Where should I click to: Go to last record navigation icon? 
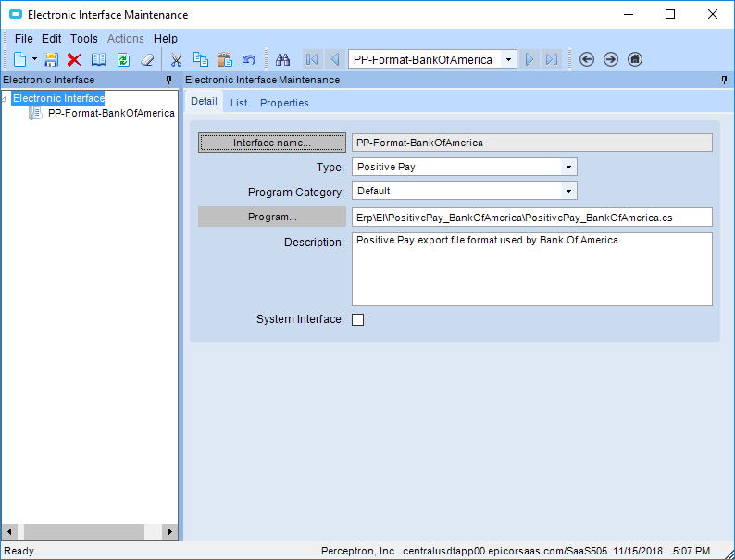coord(552,59)
